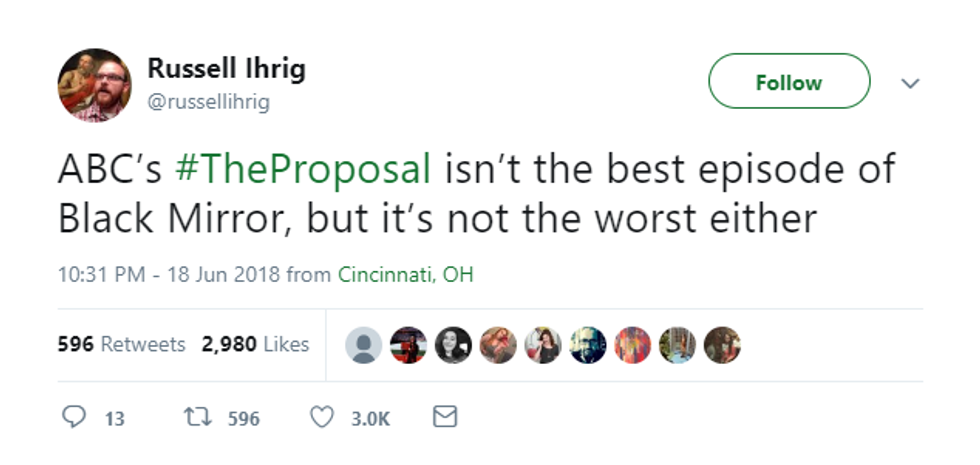The height and width of the screenshot is (465, 980).
Task: Click the last liker avatar in row
Action: [x=722, y=345]
